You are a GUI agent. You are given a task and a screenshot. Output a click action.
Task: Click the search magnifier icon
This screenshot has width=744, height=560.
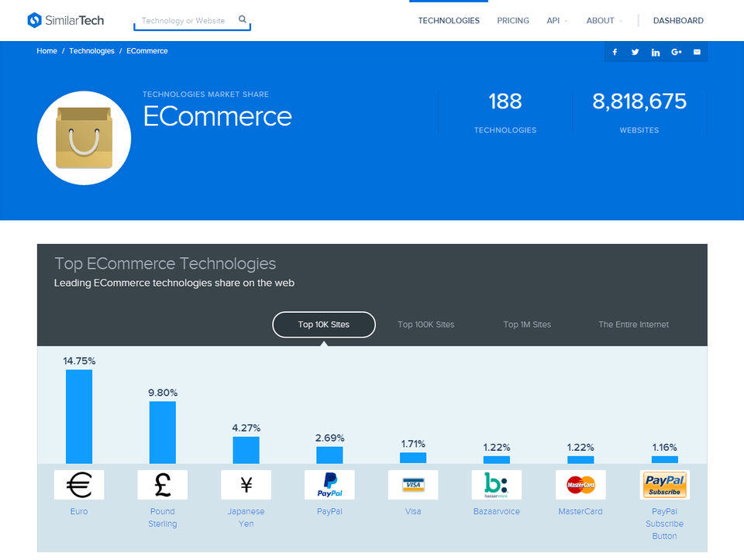(243, 19)
